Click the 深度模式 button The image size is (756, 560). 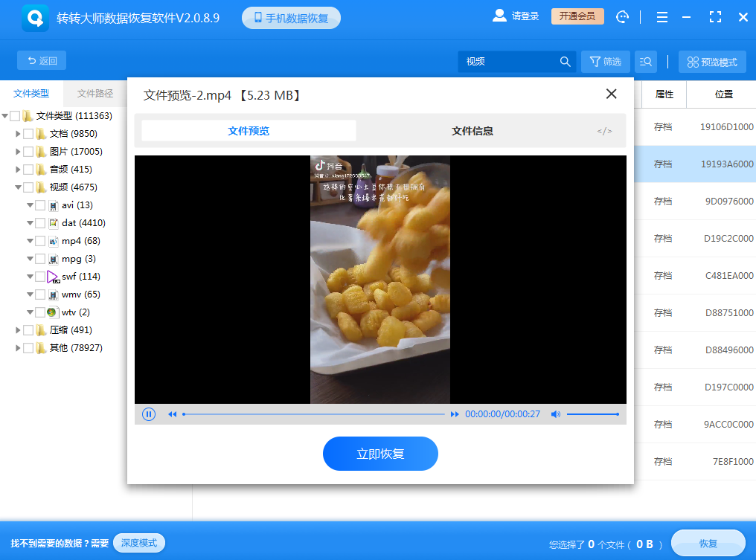click(x=139, y=543)
